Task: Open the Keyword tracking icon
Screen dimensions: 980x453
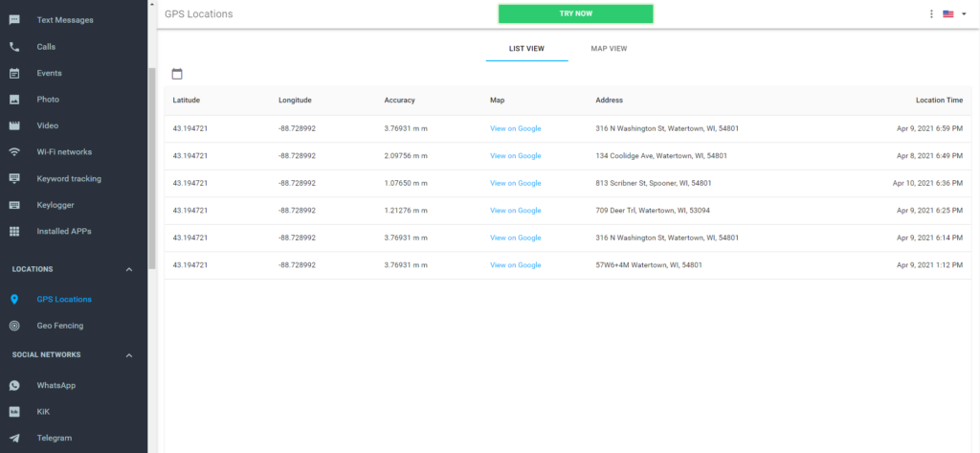Action: 14,178
